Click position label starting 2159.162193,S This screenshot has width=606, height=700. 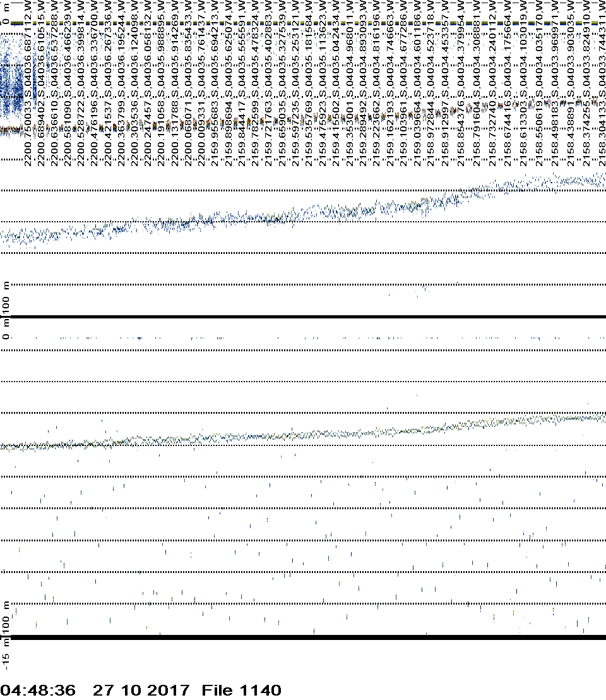click(389, 83)
